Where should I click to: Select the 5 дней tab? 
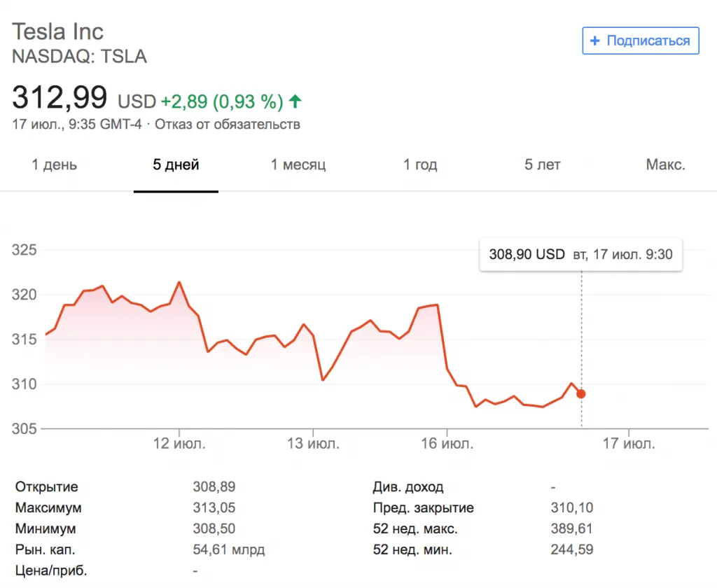(176, 165)
